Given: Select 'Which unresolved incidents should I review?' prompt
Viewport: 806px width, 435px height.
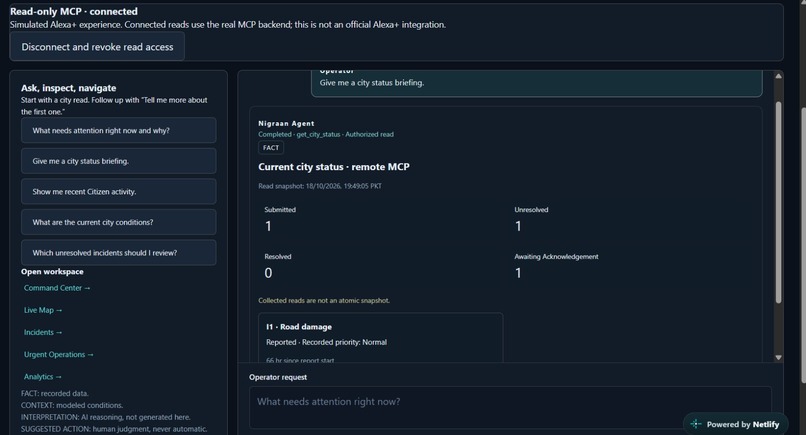Looking at the screenshot, I should (x=119, y=253).
